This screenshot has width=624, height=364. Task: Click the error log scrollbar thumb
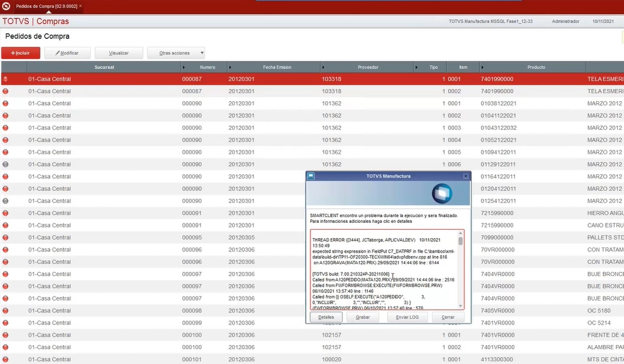[x=461, y=241]
